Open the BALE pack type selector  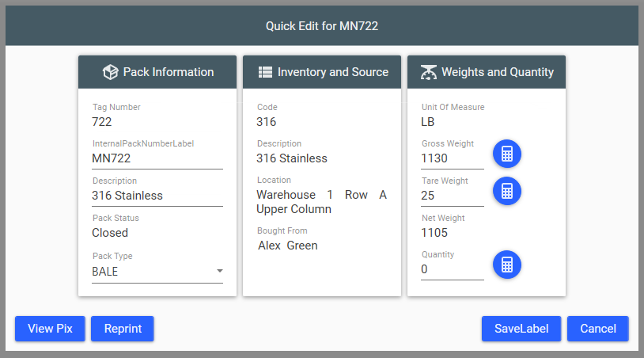point(157,272)
